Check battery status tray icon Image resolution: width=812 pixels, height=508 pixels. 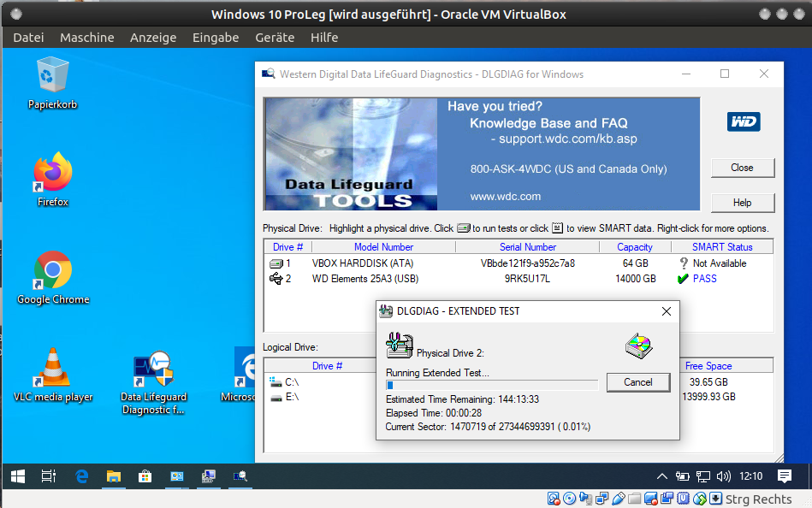click(682, 476)
